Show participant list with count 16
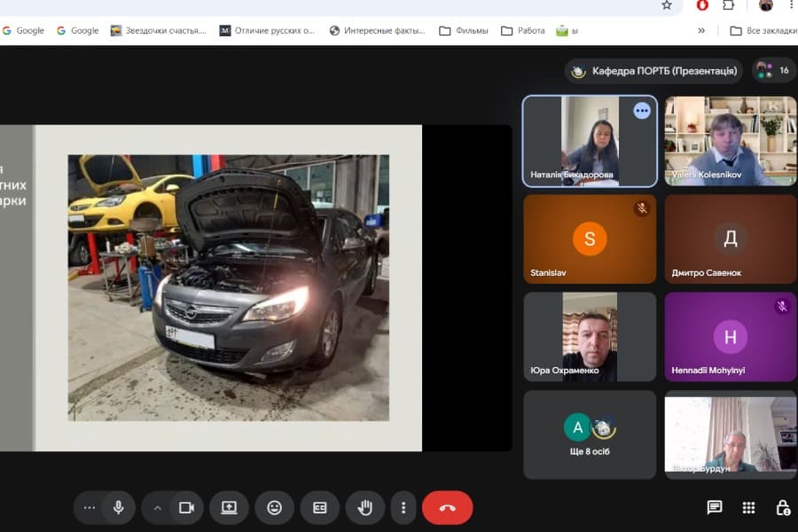The height and width of the screenshot is (532, 798). (773, 70)
